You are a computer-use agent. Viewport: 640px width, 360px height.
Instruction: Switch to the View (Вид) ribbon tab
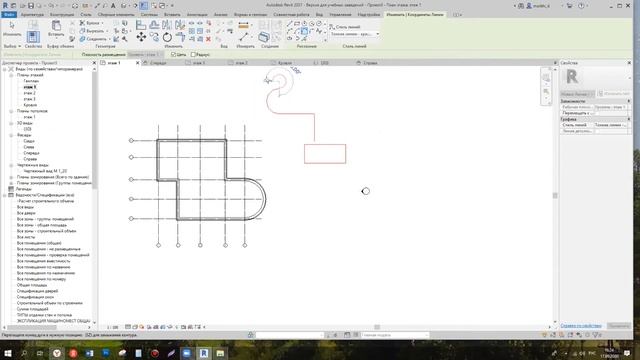coord(319,15)
